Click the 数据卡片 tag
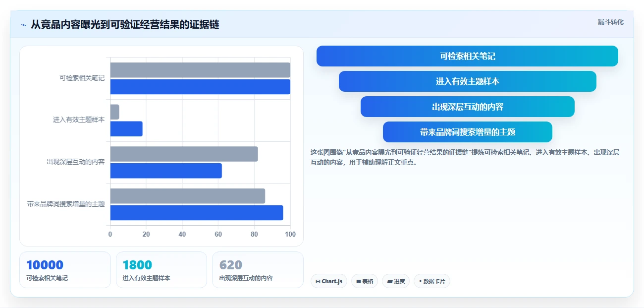This screenshot has width=644, height=308. point(432,281)
